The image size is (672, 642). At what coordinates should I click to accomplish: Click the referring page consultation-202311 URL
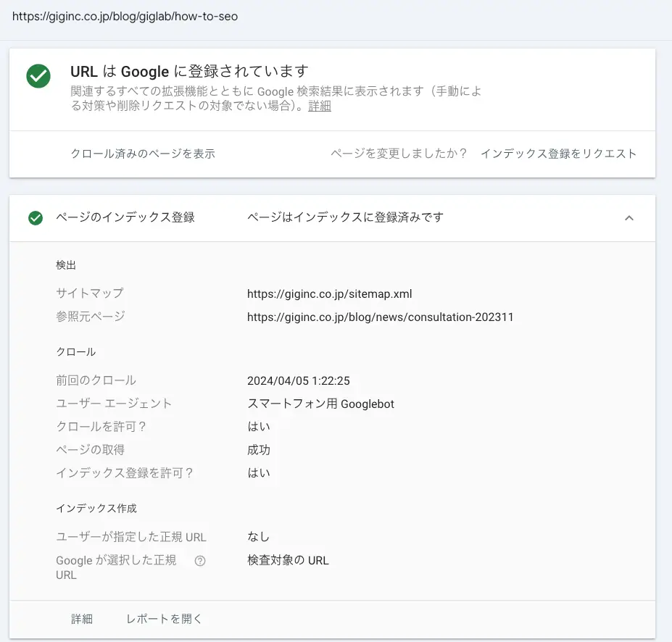(380, 317)
